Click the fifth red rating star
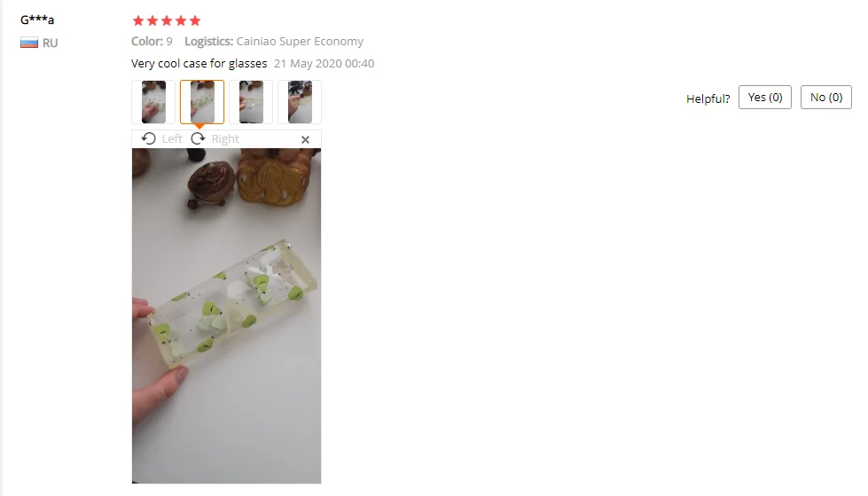The image size is (868, 496). pyautogui.click(x=195, y=21)
